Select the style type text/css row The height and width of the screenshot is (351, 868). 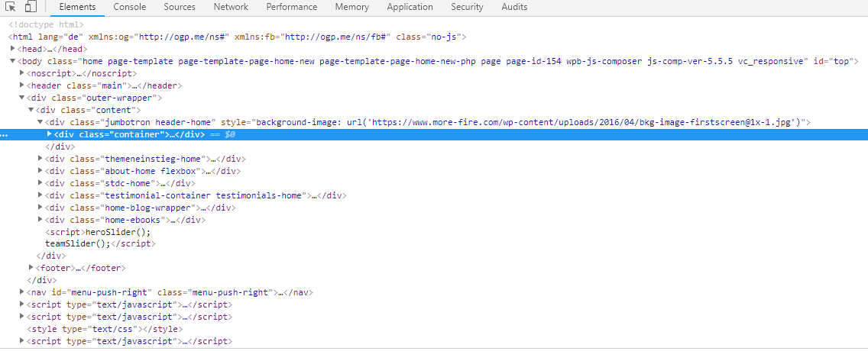point(105,330)
